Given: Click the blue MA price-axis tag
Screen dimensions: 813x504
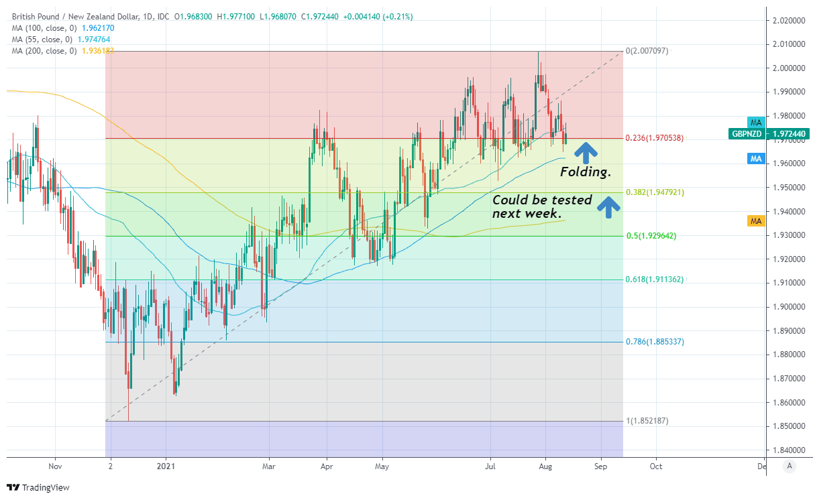Looking at the screenshot, I should (x=756, y=159).
